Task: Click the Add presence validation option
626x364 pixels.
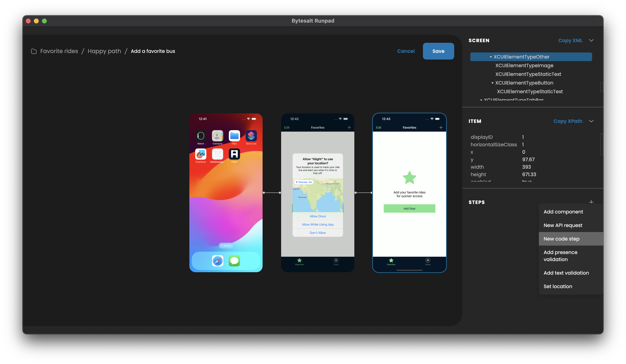Action: click(560, 256)
